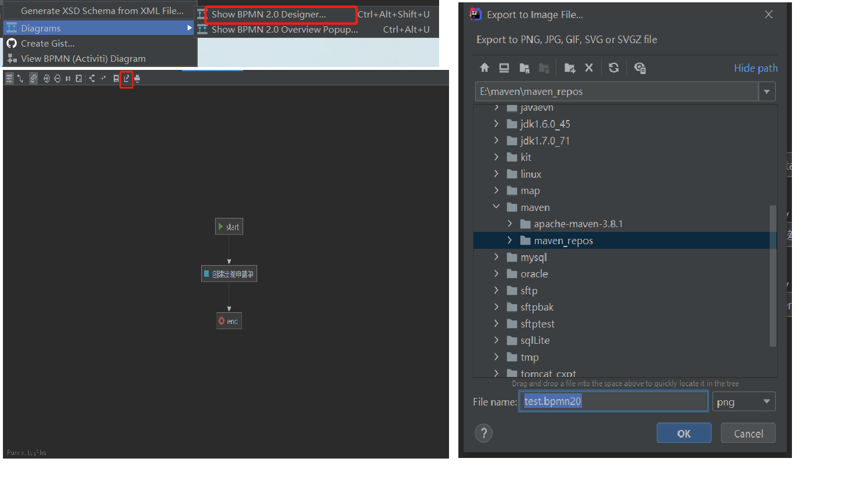Click the file tree vertical scrollbar
The height and width of the screenshot is (504, 845).
pyautogui.click(x=773, y=275)
